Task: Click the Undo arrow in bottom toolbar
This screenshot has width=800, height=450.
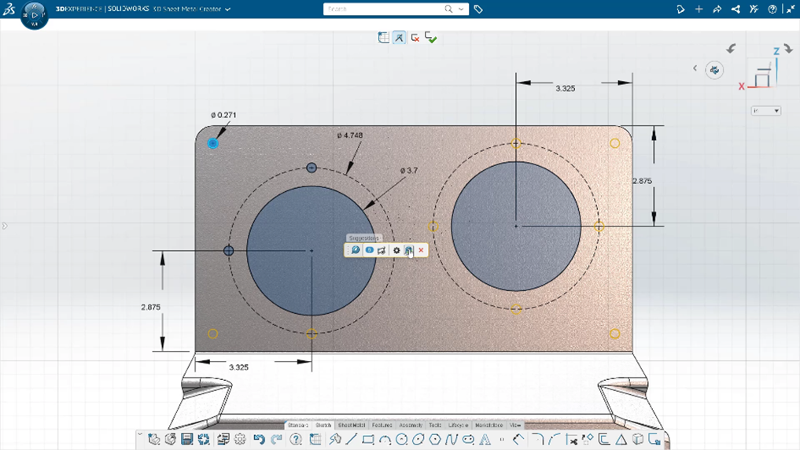Action: pos(259,439)
